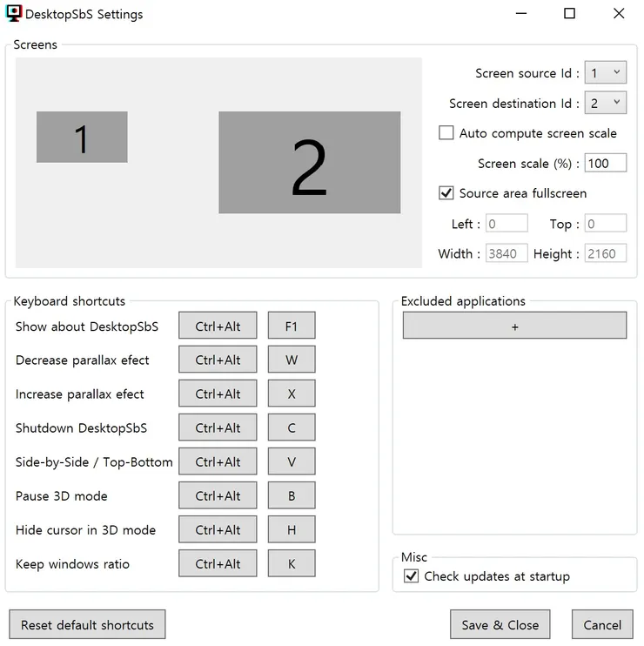Click the Screen scale (%) input field
This screenshot has width=644, height=646.
tap(606, 163)
